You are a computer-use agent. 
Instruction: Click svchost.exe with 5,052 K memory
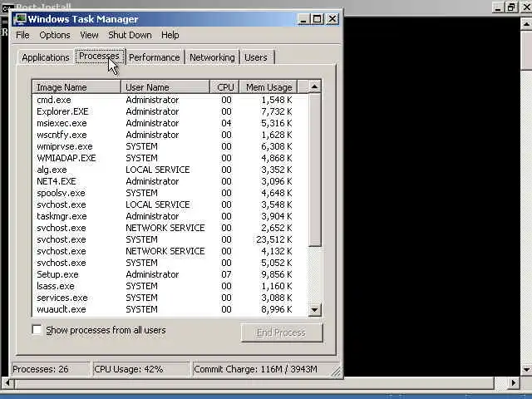[x=170, y=263]
